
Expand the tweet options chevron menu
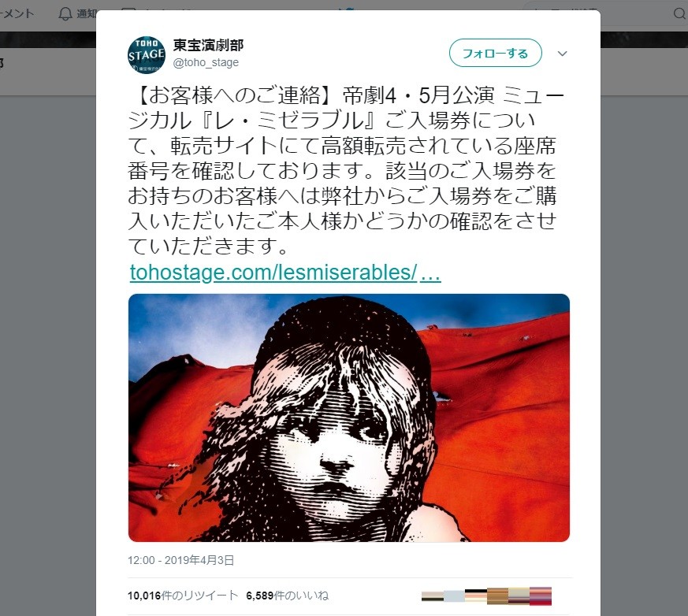tap(562, 54)
